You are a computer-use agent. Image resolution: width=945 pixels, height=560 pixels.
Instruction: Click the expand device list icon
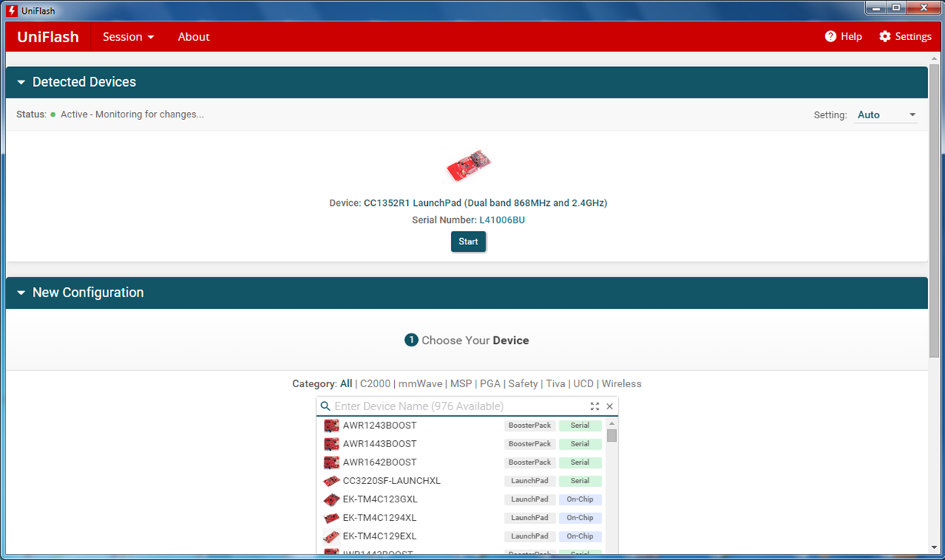coord(595,406)
